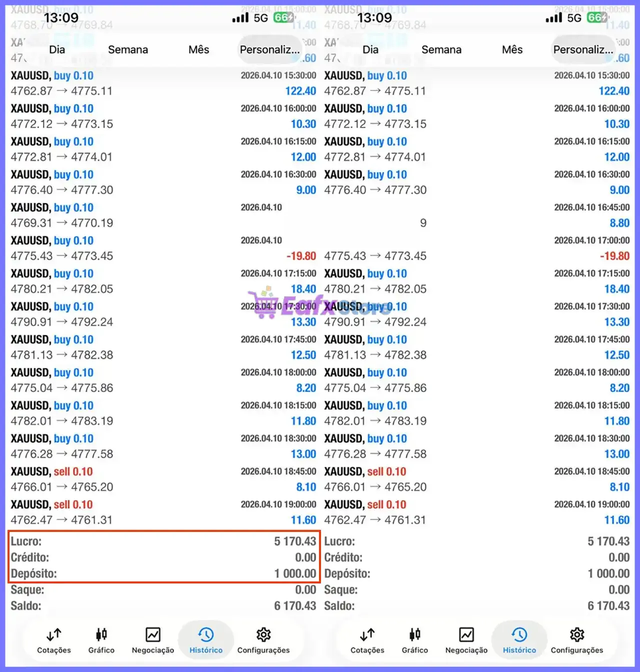Select profit 122.40 on left phone screen
640x672 pixels.
coord(301,91)
